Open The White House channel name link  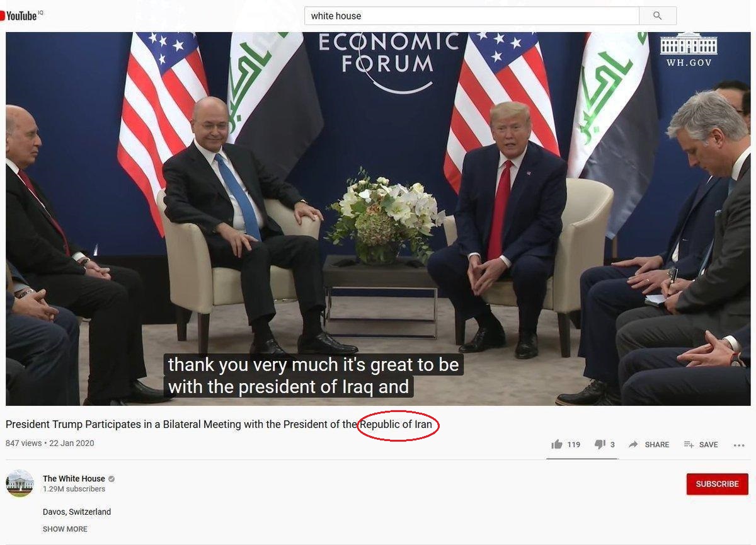[74, 479]
